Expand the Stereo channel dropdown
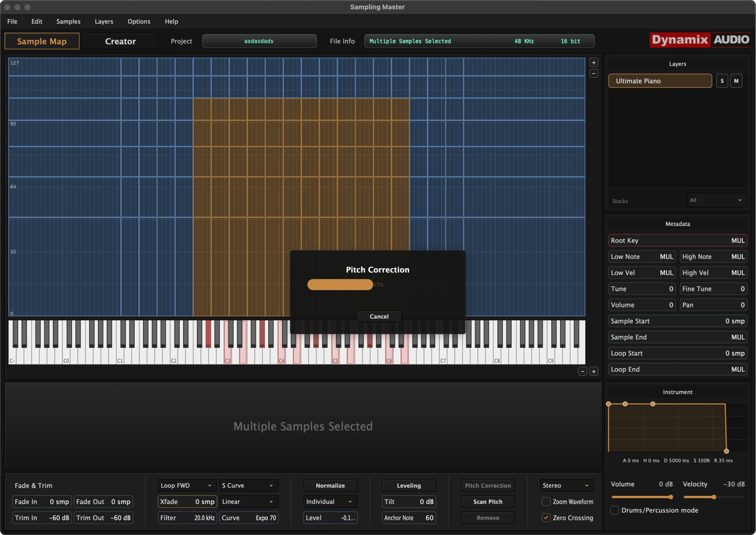This screenshot has height=535, width=756. pos(566,486)
